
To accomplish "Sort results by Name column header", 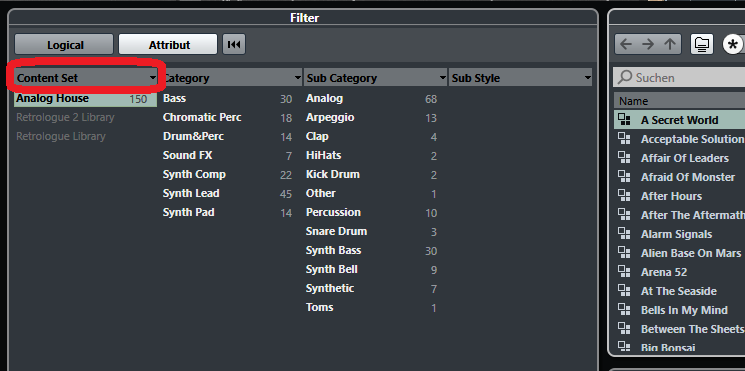I will tap(679, 101).
